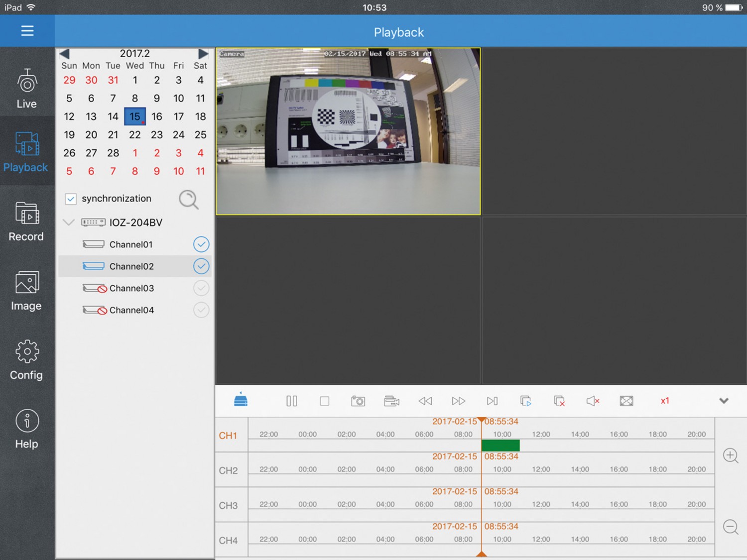Viewport: 747px width, 560px height.
Task: Uncheck Channel01 selection circle
Action: click(x=201, y=244)
